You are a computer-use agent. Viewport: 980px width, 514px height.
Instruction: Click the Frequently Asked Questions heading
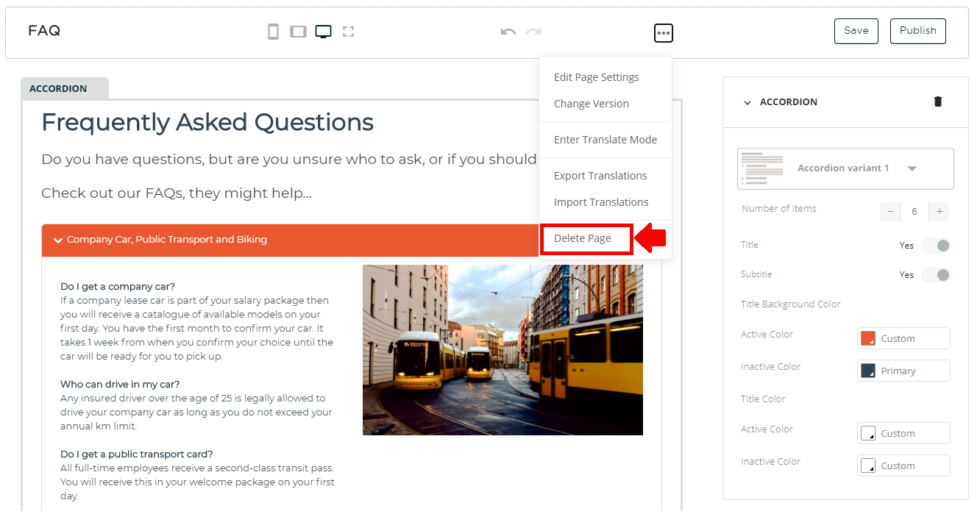click(x=207, y=122)
